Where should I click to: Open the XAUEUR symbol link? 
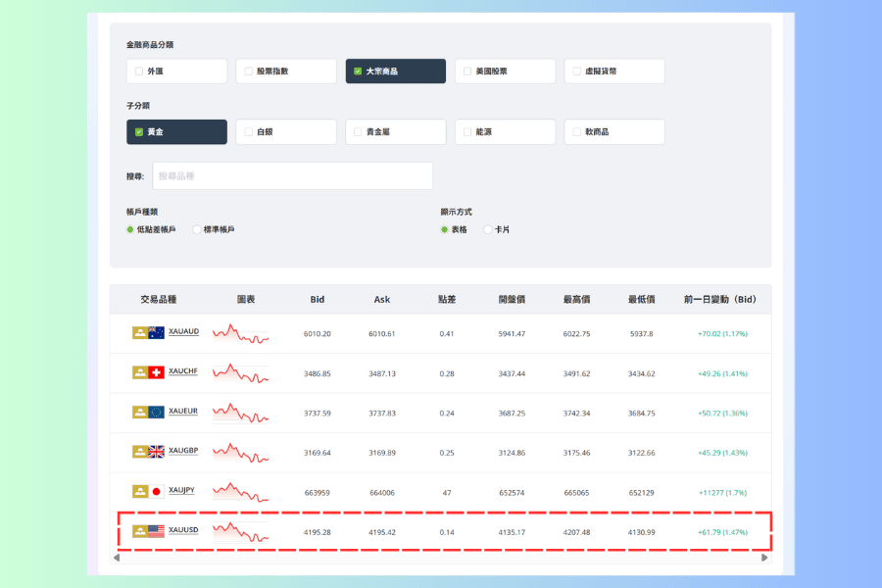click(x=183, y=411)
